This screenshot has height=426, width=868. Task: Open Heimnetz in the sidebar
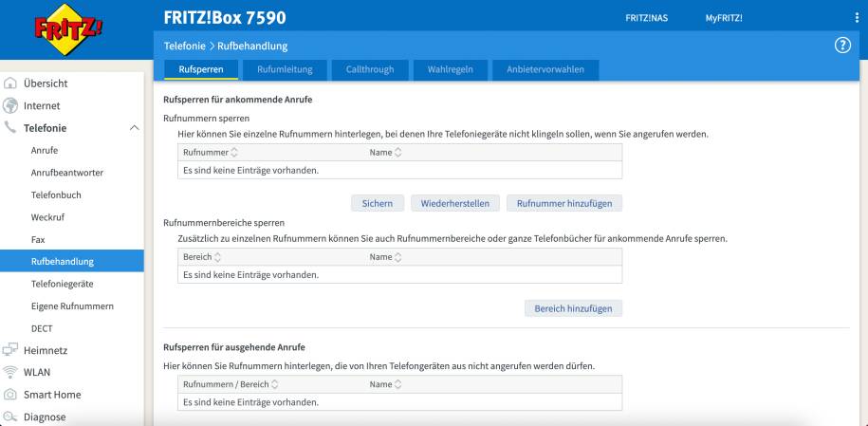pyautogui.click(x=45, y=350)
